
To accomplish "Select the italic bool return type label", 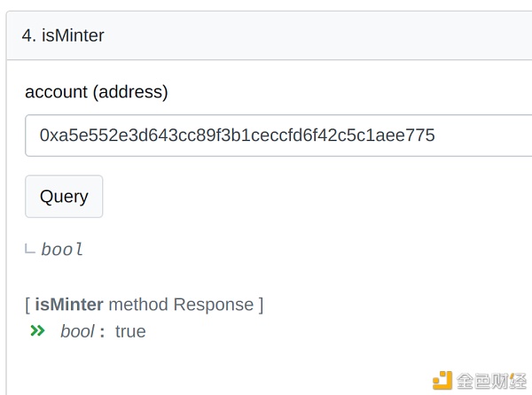I will [x=62, y=250].
